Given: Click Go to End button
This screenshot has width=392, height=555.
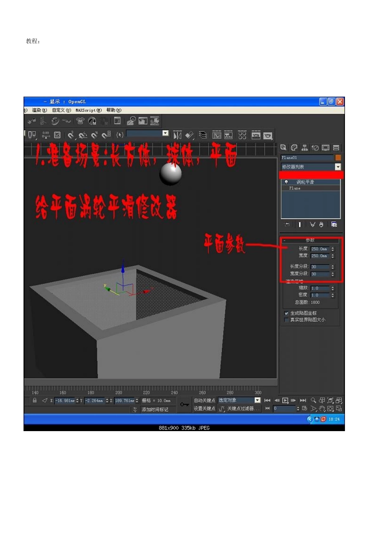Looking at the screenshot, I should [303, 400].
